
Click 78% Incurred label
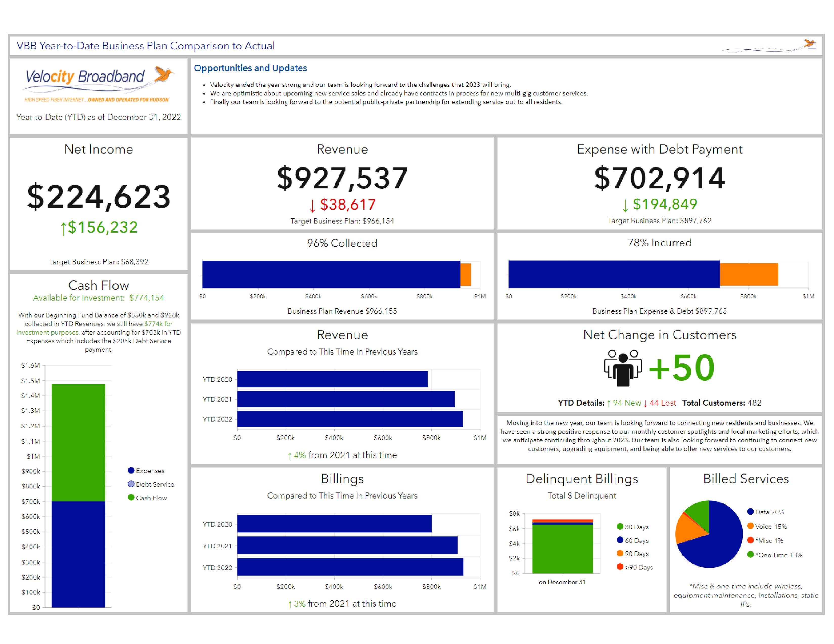pyautogui.click(x=659, y=243)
